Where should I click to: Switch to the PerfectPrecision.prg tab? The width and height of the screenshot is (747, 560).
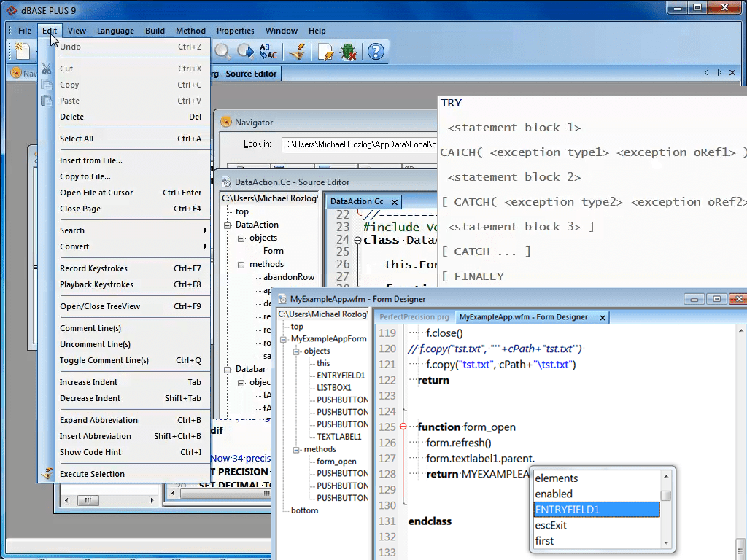tap(414, 317)
